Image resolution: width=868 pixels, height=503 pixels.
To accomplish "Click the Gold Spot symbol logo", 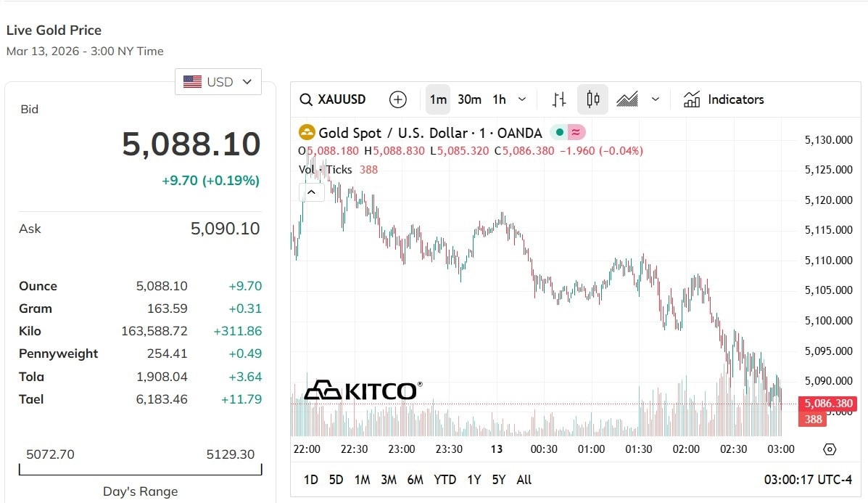I will tap(307, 133).
